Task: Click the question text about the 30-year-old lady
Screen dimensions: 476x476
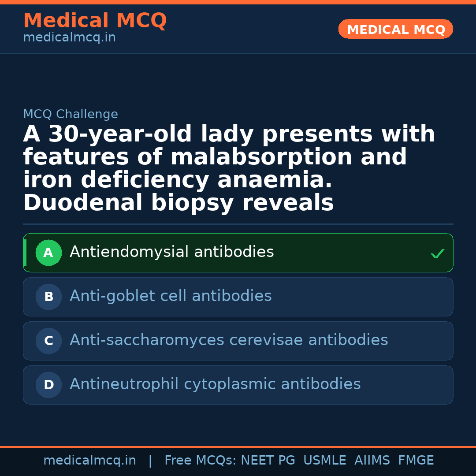Action: click(229, 168)
